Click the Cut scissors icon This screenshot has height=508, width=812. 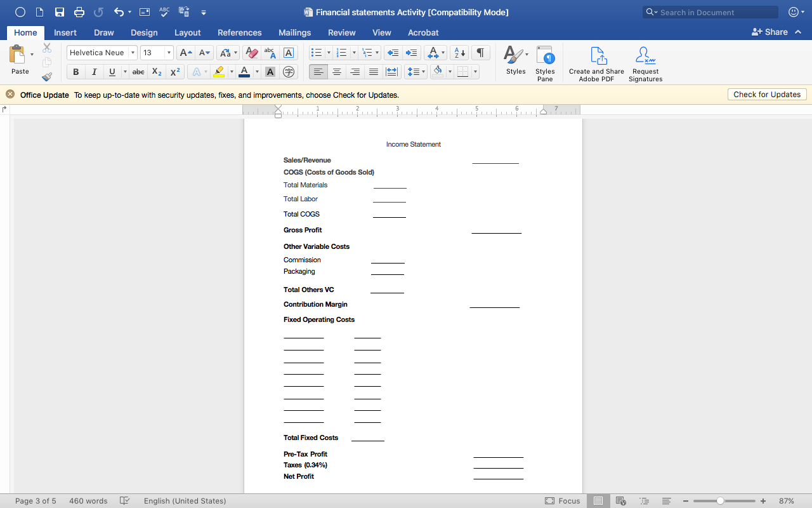tap(47, 48)
